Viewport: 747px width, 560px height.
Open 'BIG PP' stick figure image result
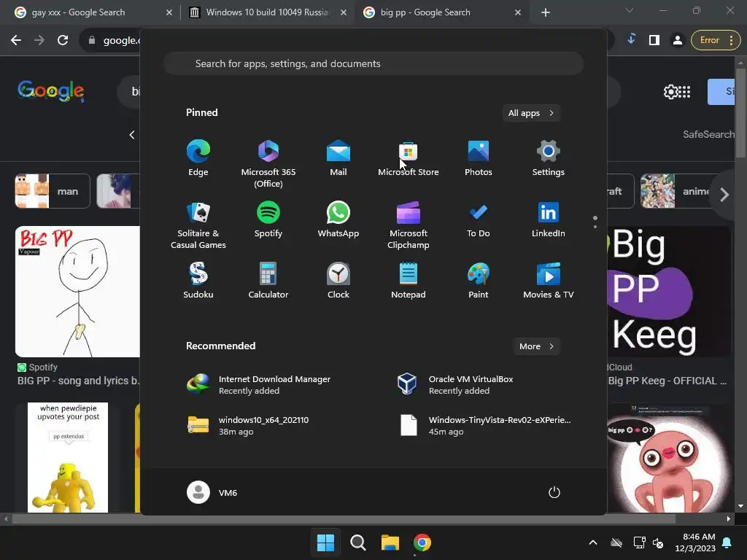pyautogui.click(x=77, y=292)
